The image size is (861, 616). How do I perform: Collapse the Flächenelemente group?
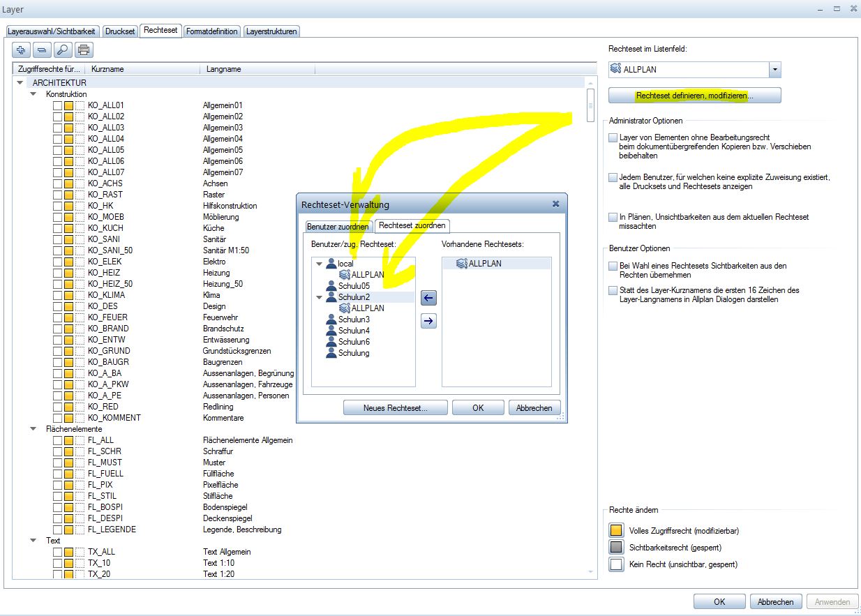coord(33,429)
